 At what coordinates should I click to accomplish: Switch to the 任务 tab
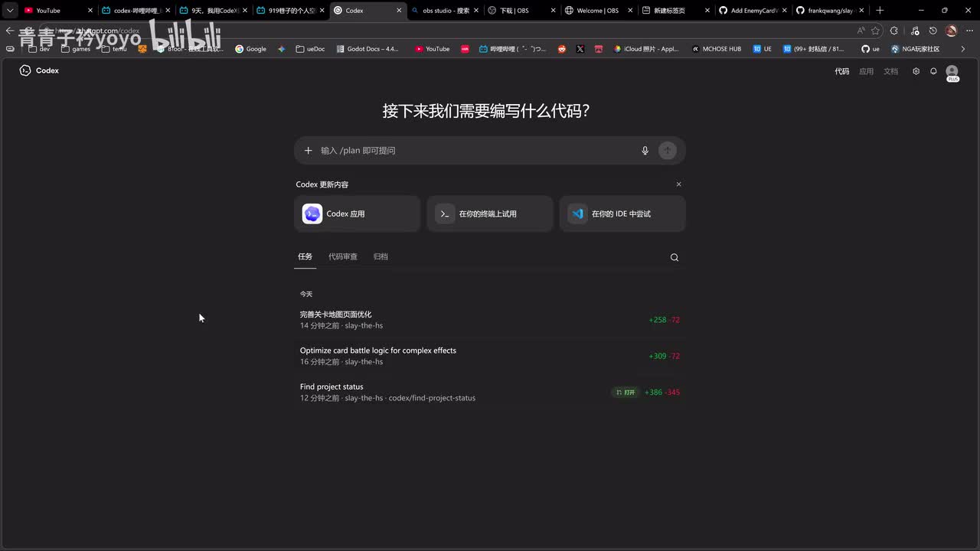(305, 256)
